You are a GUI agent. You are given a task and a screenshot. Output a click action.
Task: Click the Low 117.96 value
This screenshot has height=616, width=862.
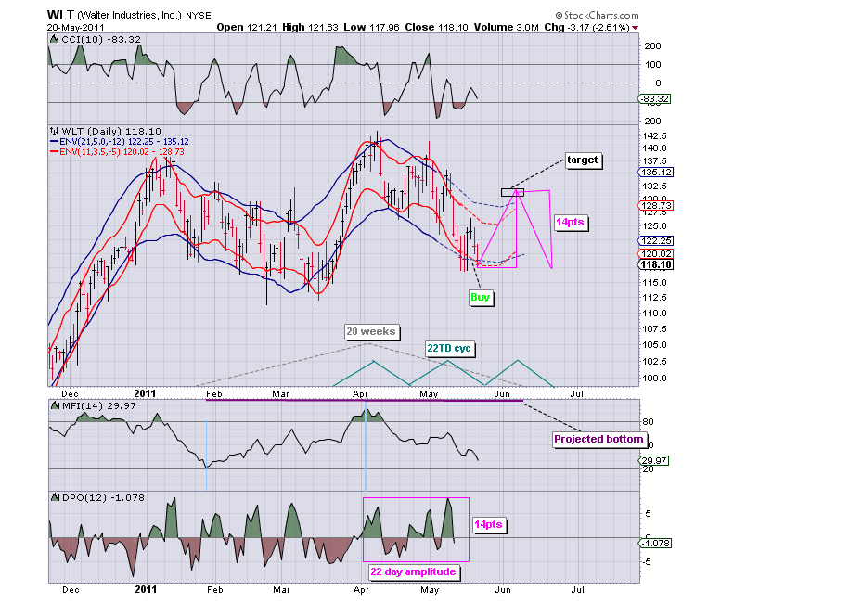click(x=372, y=27)
